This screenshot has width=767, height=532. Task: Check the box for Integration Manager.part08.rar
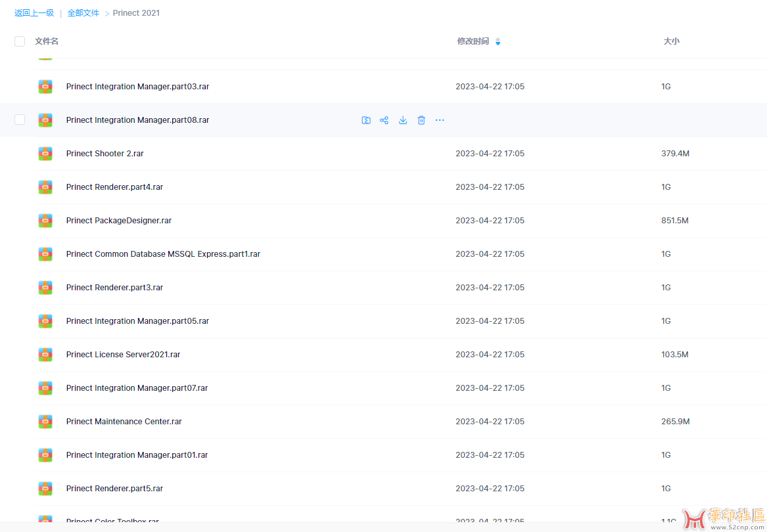20,120
